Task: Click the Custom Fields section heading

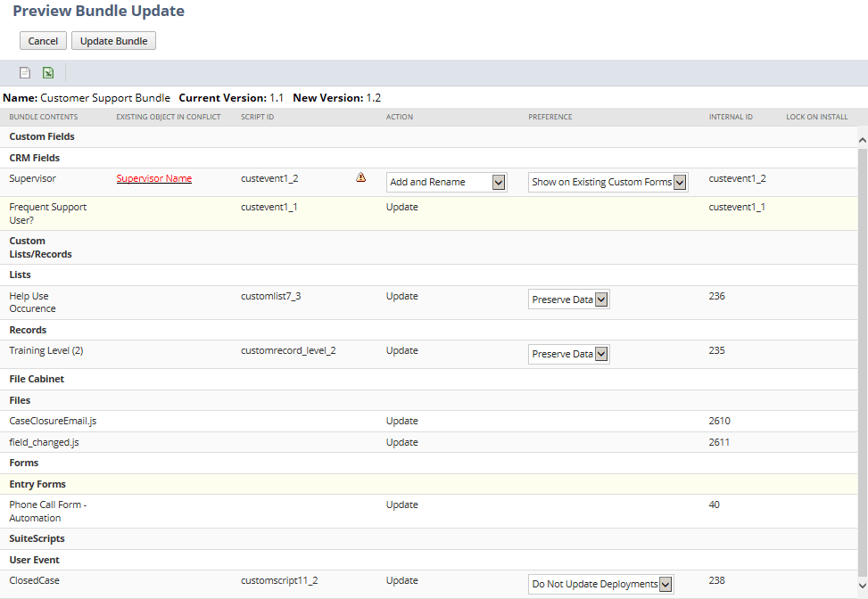Action: 42,136
